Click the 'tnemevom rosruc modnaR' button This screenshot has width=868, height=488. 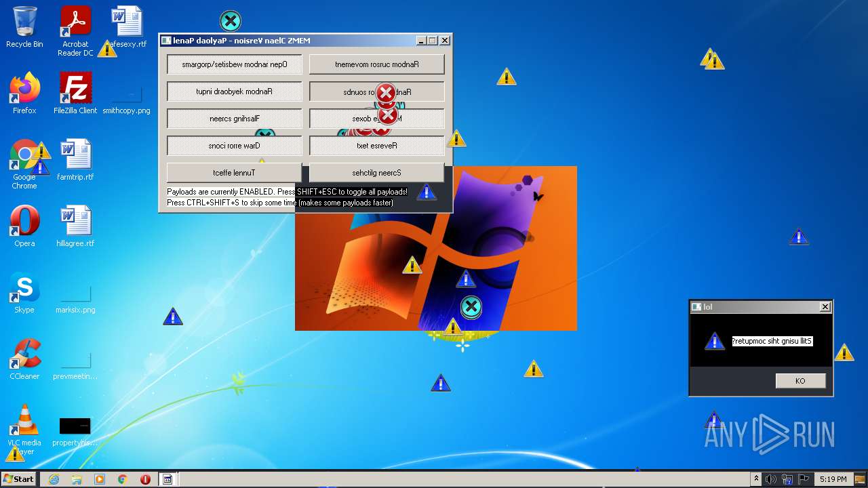pos(377,64)
